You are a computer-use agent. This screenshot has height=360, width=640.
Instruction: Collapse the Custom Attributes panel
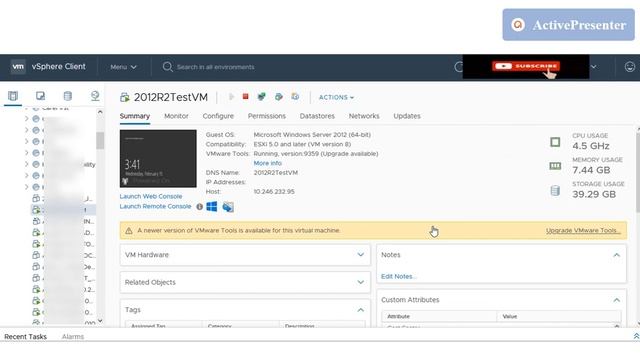point(616,300)
